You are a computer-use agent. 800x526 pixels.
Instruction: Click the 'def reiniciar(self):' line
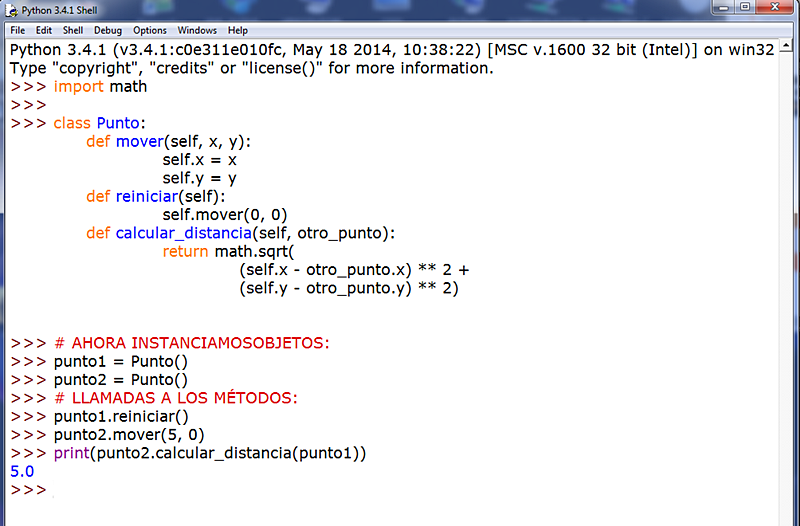pos(156,197)
